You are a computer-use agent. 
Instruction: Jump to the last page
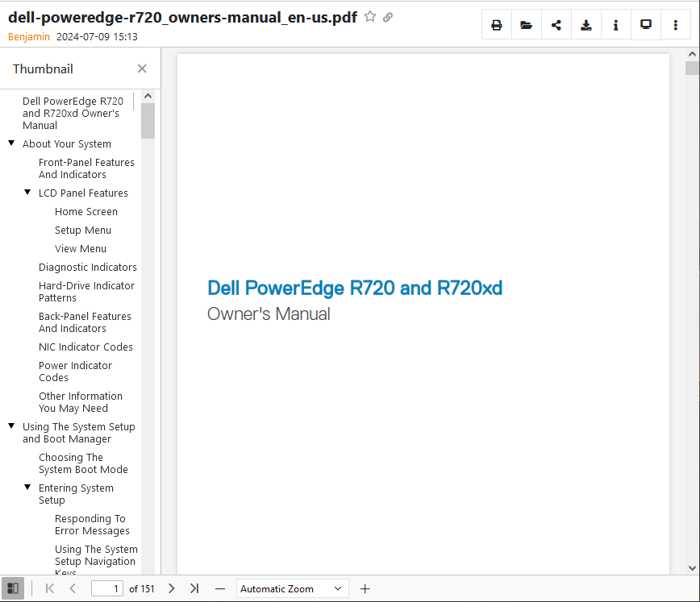pyautogui.click(x=194, y=588)
